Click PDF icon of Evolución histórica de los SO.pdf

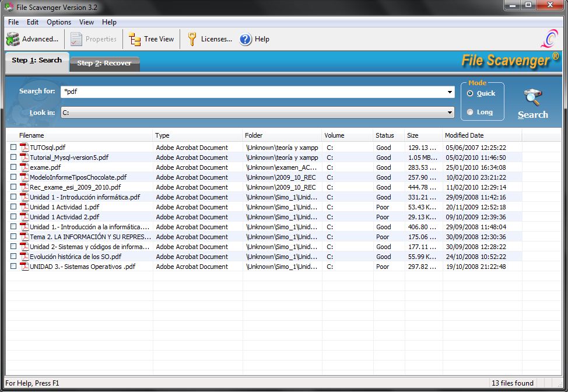(x=24, y=257)
